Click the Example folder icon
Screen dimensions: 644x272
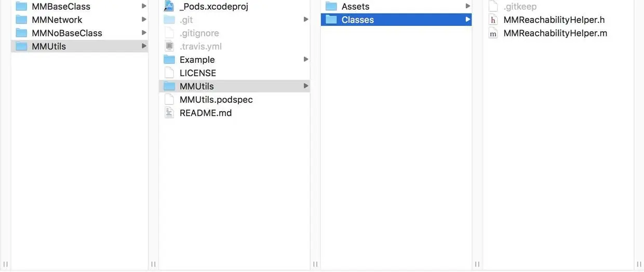(169, 60)
